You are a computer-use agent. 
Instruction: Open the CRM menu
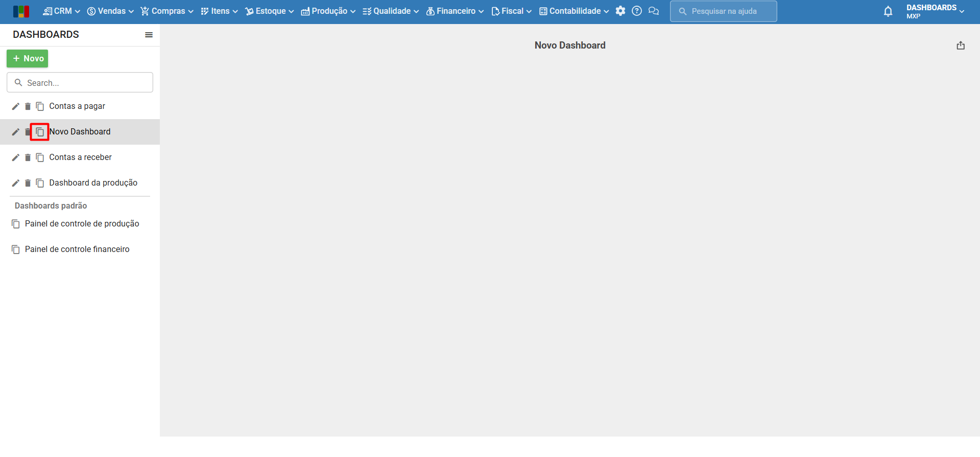tap(62, 11)
